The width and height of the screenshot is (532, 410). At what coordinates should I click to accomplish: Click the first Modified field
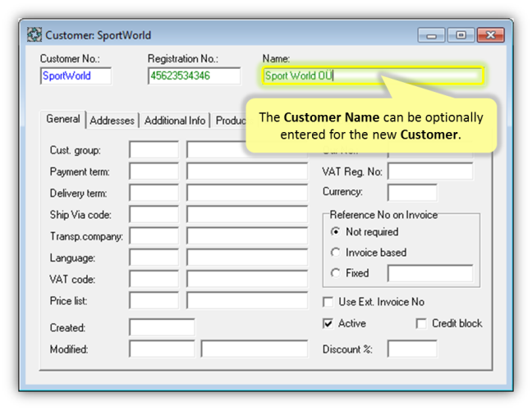[x=162, y=348]
